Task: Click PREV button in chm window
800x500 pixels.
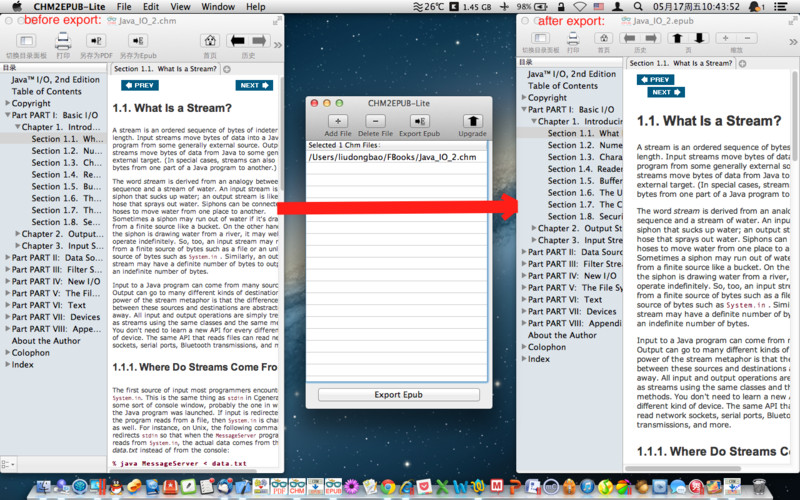Action: pos(140,85)
